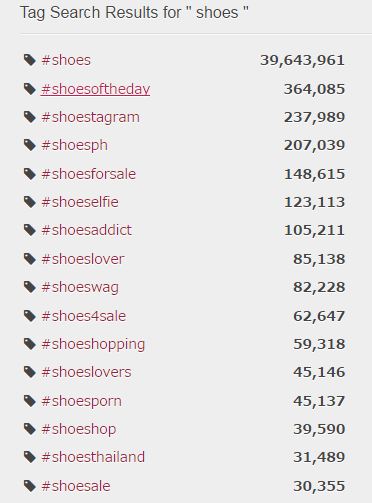Click the tag icon next to #shoeswag
This screenshot has height=503, width=372.
click(30, 287)
